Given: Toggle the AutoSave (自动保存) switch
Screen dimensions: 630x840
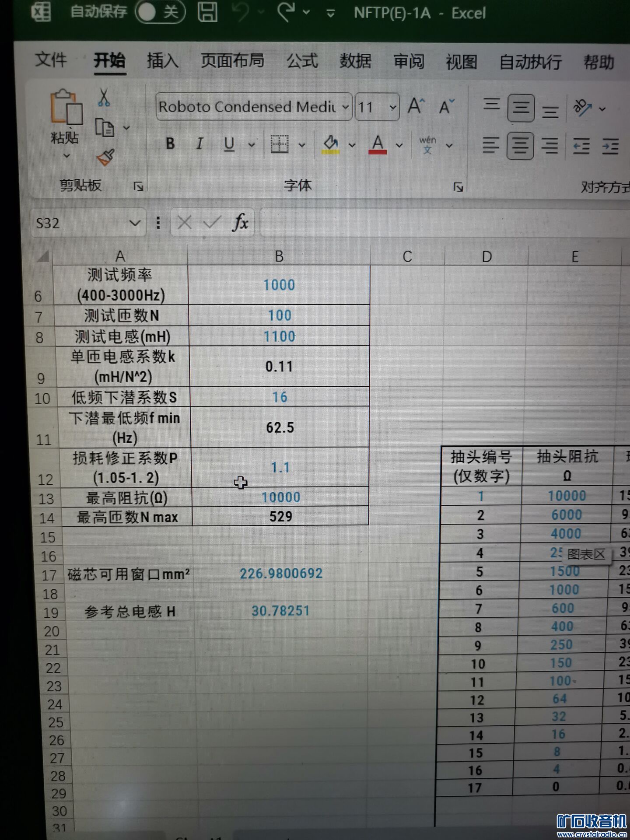Looking at the screenshot, I should point(161,12).
